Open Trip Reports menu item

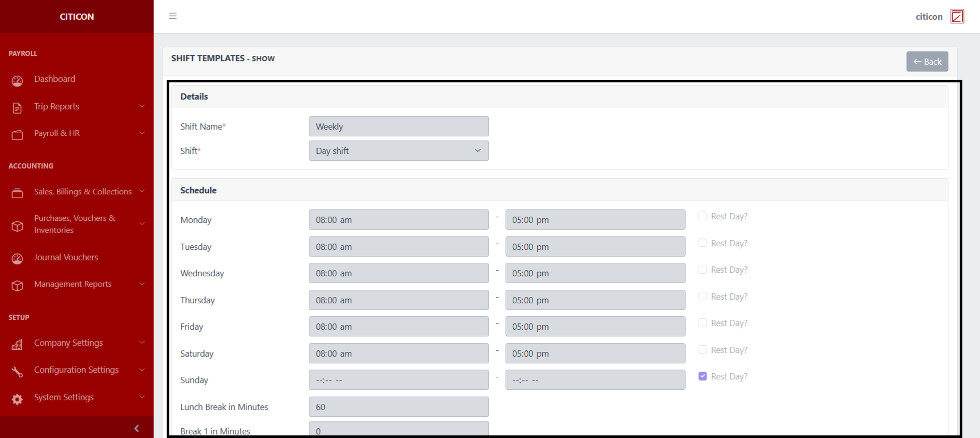(x=56, y=106)
